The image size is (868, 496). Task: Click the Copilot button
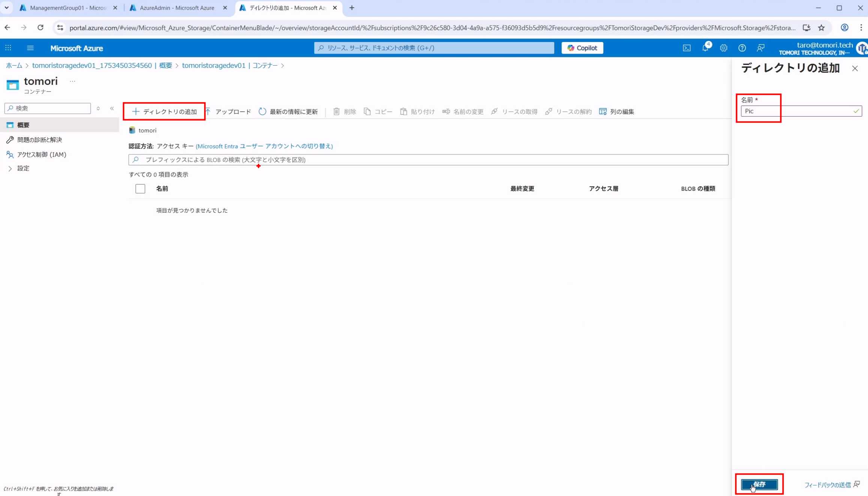pos(582,48)
